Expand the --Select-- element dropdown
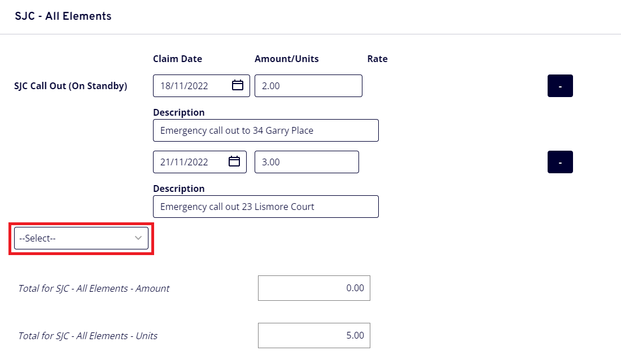The width and height of the screenshot is (621, 364). click(81, 238)
